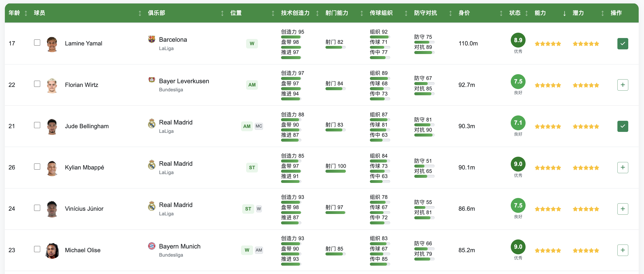Click the plus icon for Florian Wirtz
This screenshot has width=644, height=274.
[x=622, y=85]
